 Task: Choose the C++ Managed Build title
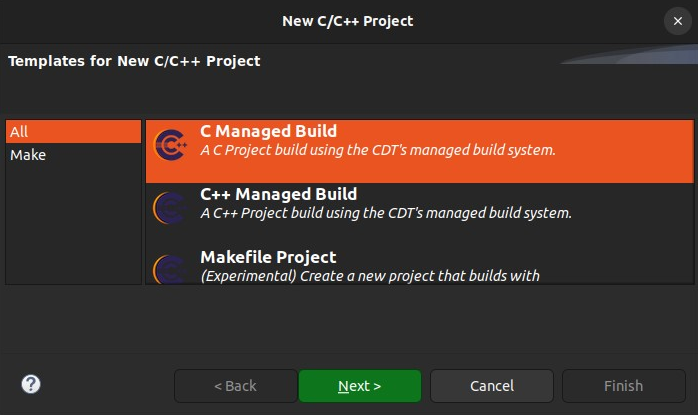[x=278, y=194]
